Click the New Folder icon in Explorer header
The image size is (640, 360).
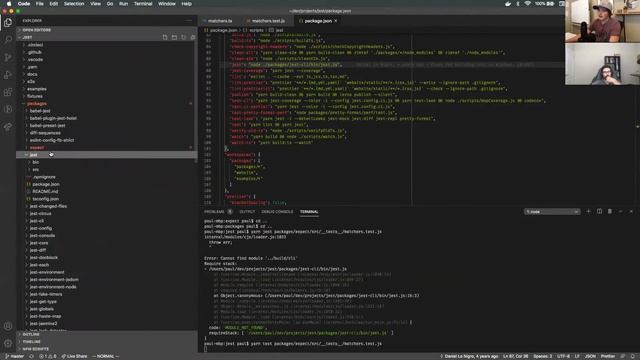pos(174,37)
